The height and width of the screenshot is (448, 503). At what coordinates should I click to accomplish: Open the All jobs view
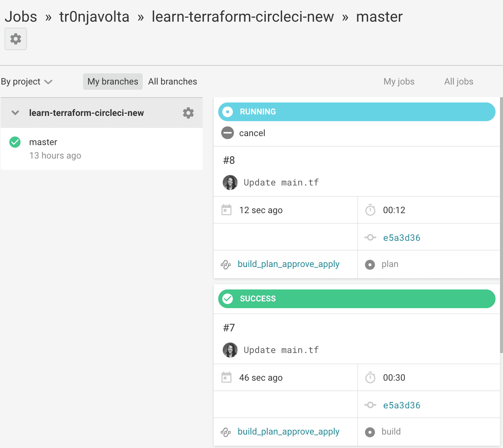[x=459, y=81]
